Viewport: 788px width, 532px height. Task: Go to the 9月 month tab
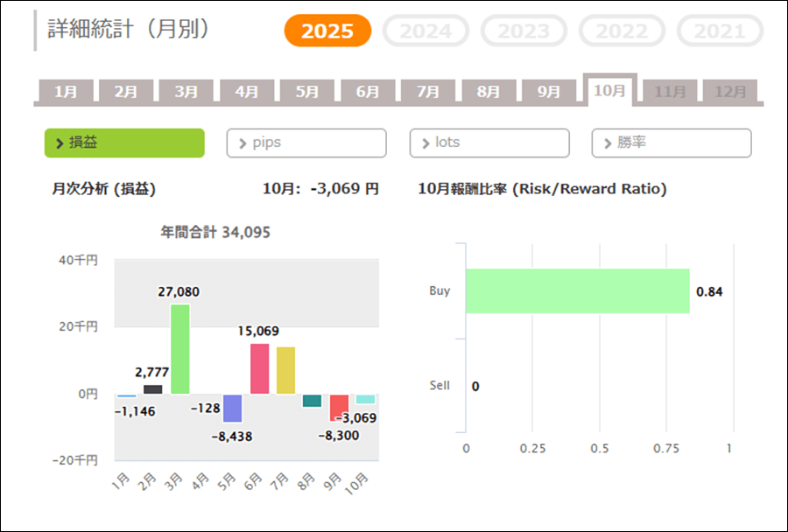click(x=549, y=91)
